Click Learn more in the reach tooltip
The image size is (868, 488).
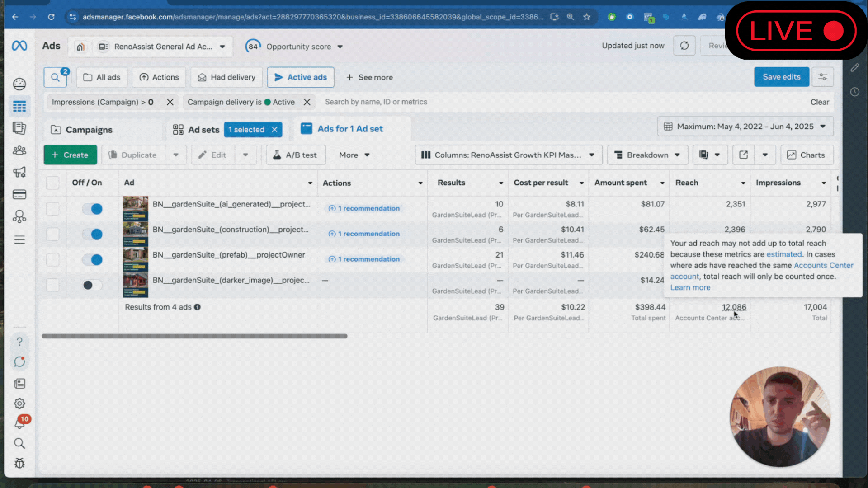click(x=690, y=288)
